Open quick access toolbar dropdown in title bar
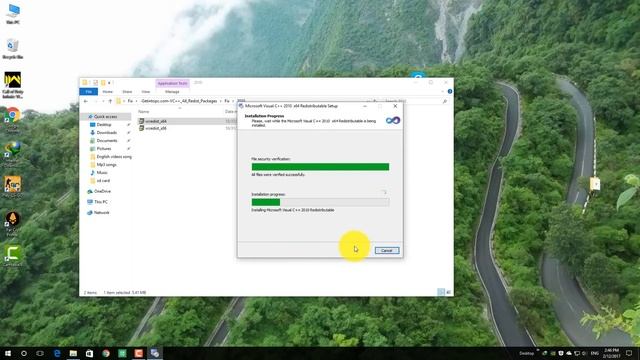Image resolution: width=640 pixels, height=360 pixels. (109, 83)
